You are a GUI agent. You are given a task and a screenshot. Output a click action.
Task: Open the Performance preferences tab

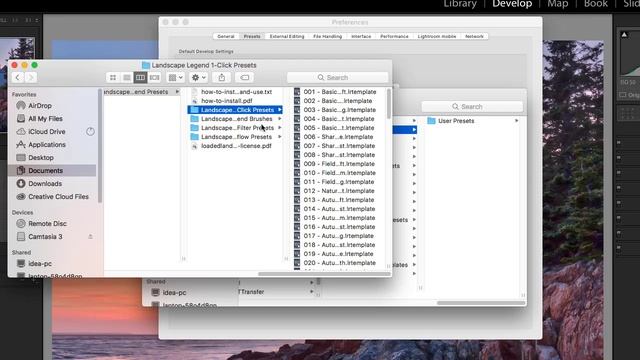click(x=394, y=36)
